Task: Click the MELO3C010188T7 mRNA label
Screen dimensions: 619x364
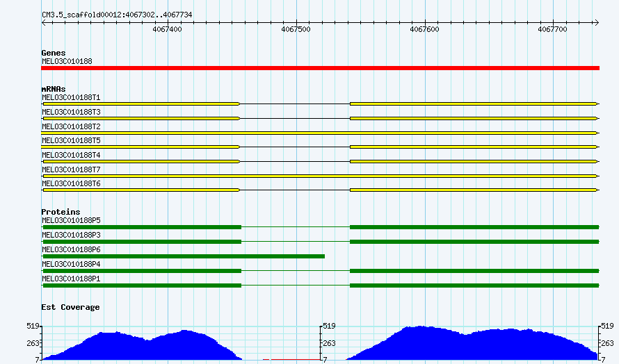Action: click(71, 169)
